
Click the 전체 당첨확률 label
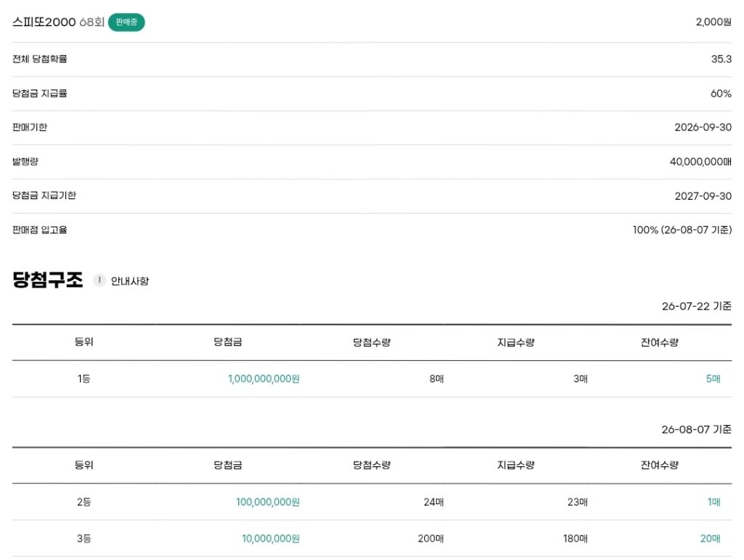[39, 59]
